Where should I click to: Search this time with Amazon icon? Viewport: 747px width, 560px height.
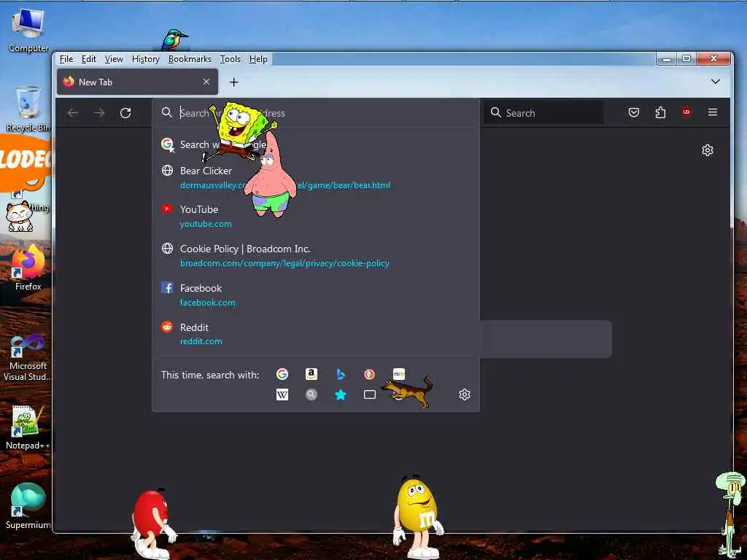(x=311, y=374)
